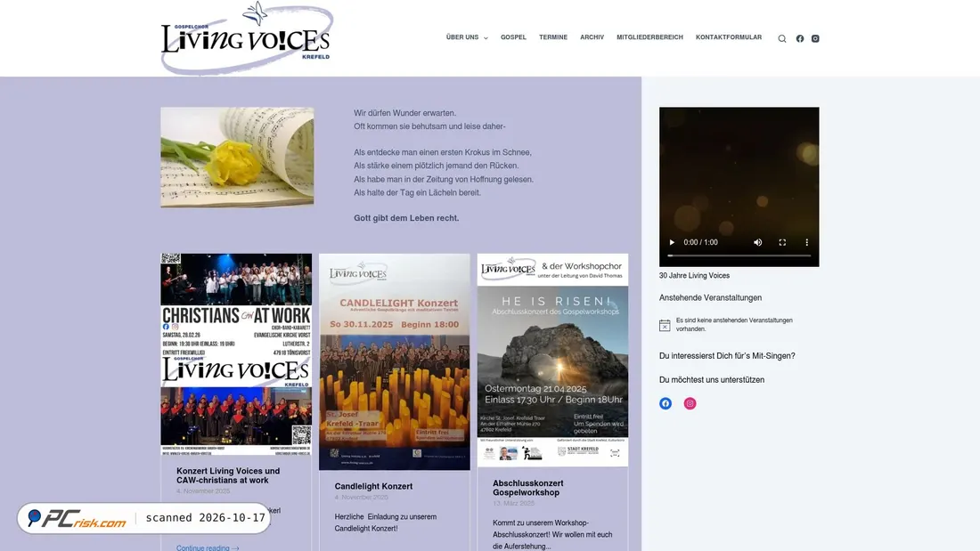Open the Archiv menu item
The height and width of the screenshot is (551, 980).
click(x=592, y=37)
